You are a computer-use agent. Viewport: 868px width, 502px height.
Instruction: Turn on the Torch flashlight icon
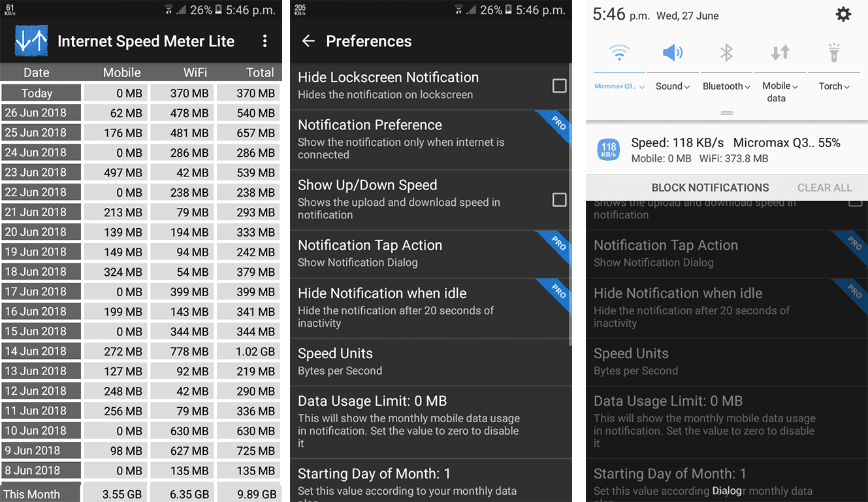[833, 53]
